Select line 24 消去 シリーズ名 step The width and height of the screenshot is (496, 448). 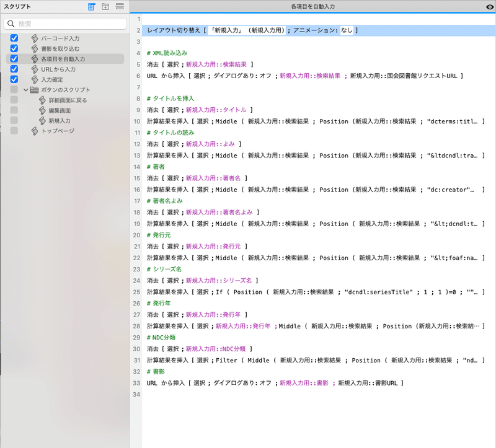[x=203, y=281]
